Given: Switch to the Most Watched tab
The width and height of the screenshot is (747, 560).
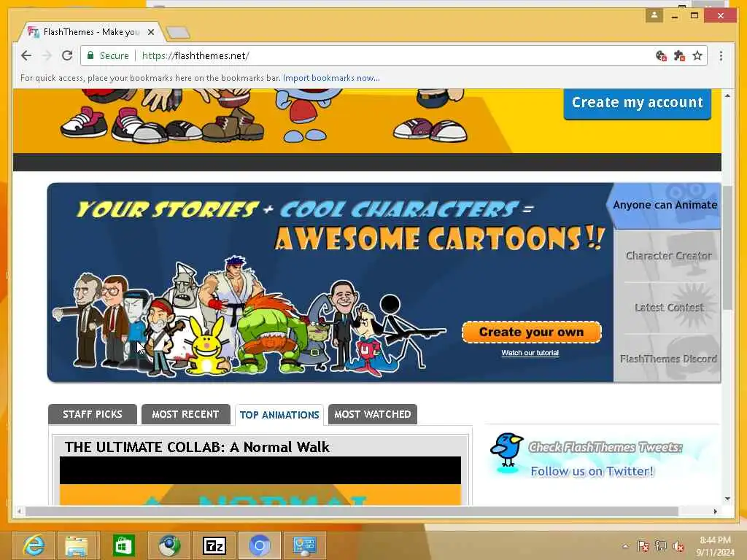Looking at the screenshot, I should click(x=373, y=414).
